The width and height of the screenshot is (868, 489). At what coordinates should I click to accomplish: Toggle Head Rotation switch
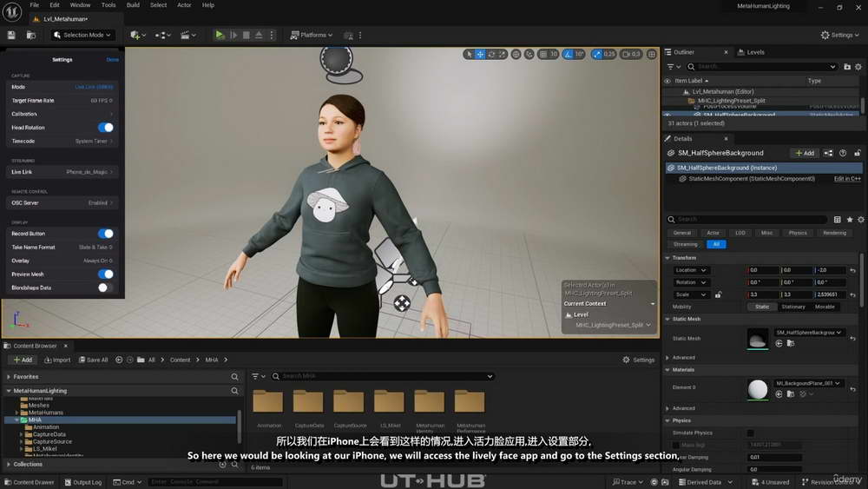click(106, 128)
